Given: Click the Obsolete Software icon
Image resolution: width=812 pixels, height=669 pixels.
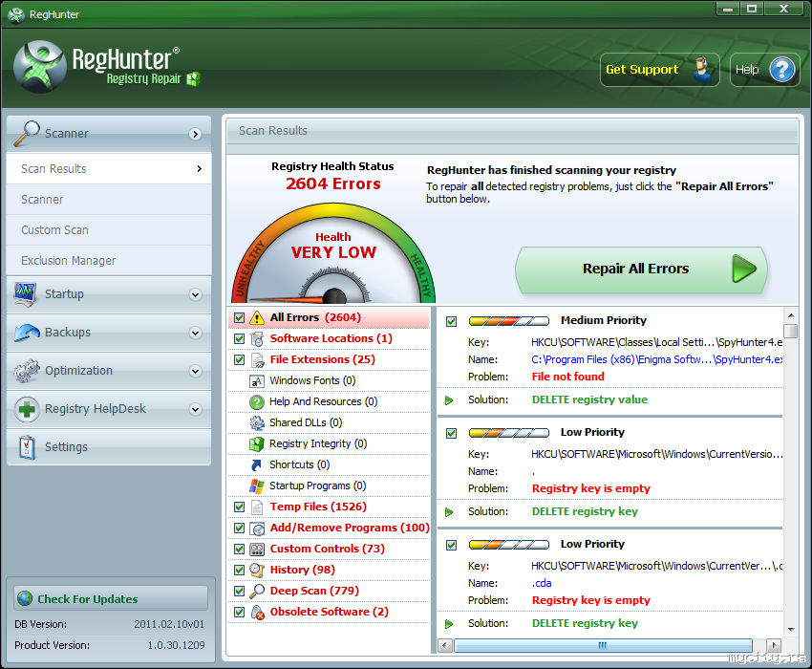Looking at the screenshot, I should (257, 613).
